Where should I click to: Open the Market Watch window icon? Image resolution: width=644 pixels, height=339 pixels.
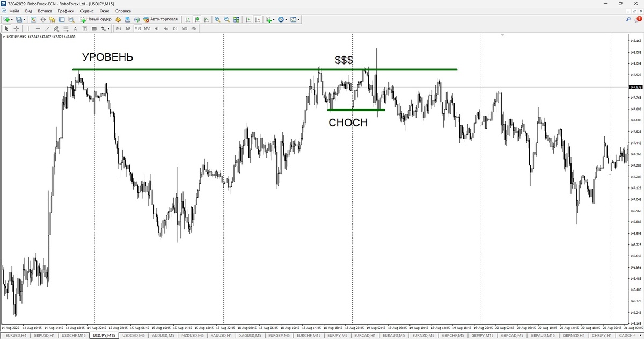33,19
